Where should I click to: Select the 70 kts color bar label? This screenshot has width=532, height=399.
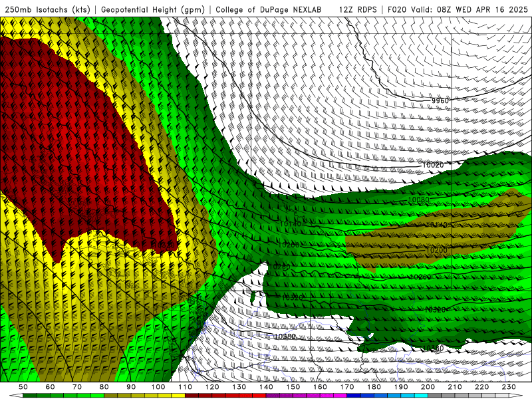(x=77, y=387)
